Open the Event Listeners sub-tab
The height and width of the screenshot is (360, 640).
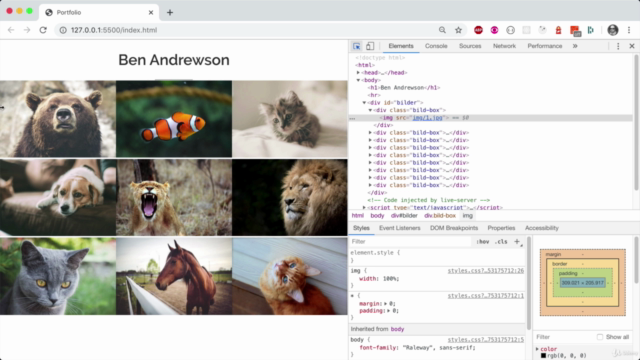coord(400,228)
